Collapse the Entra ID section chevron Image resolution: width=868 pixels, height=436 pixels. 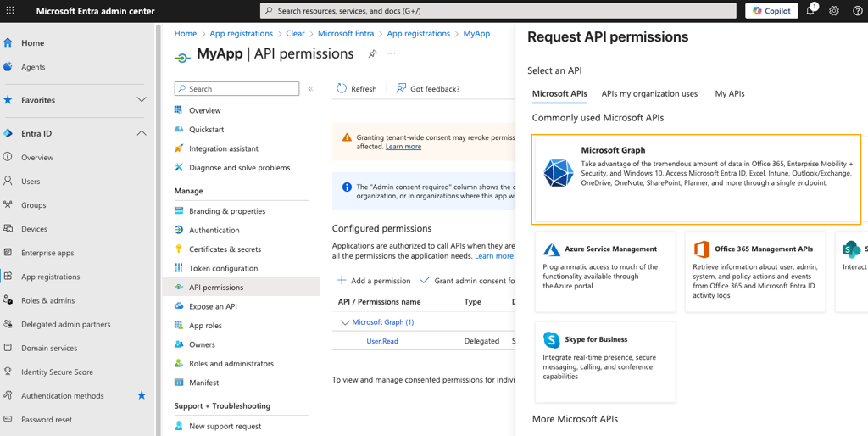pos(142,133)
